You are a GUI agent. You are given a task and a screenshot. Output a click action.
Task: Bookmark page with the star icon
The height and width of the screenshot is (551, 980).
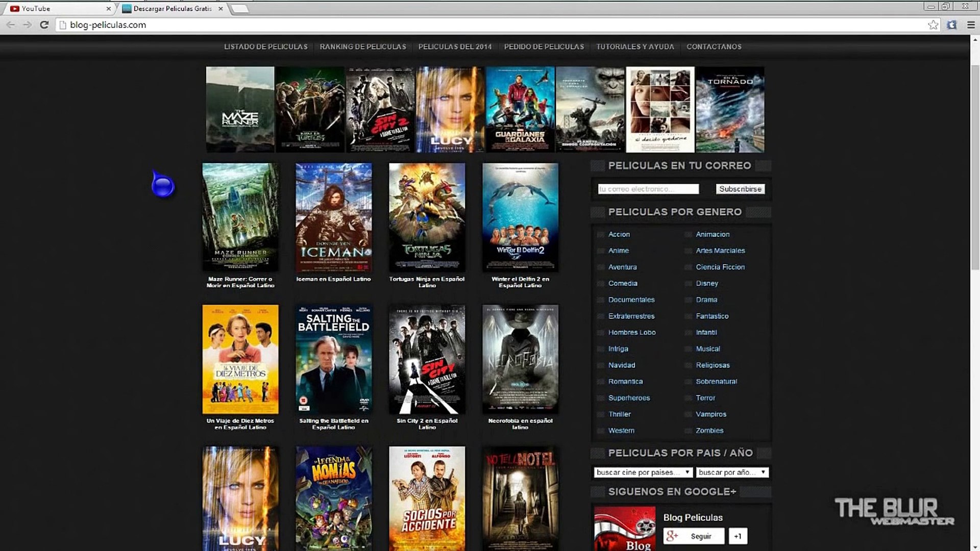point(933,24)
